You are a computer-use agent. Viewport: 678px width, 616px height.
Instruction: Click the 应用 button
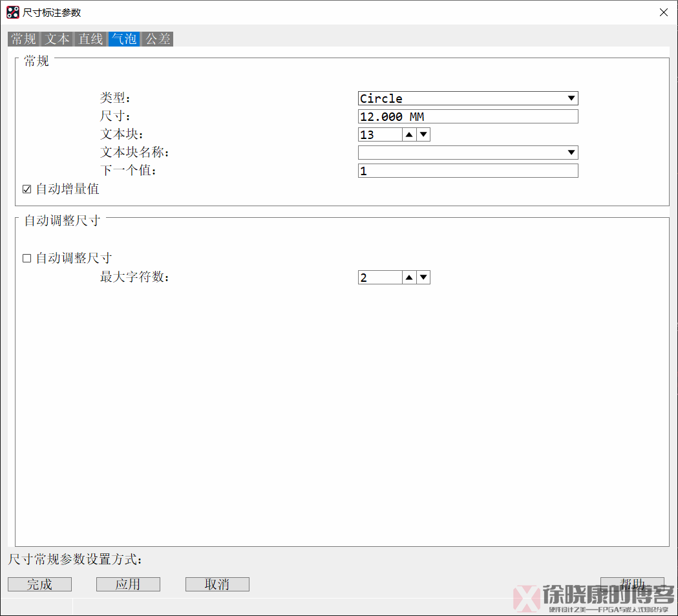click(x=128, y=584)
